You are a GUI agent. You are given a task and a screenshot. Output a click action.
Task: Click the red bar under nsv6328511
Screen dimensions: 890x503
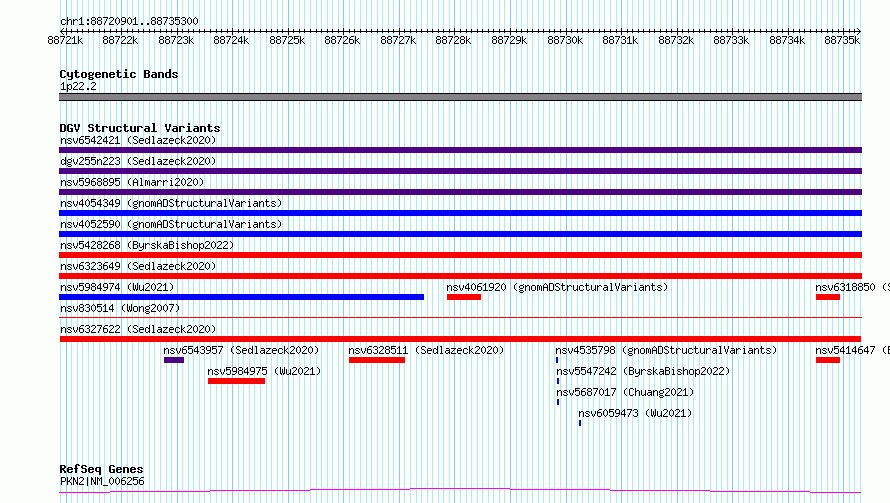pos(377,360)
